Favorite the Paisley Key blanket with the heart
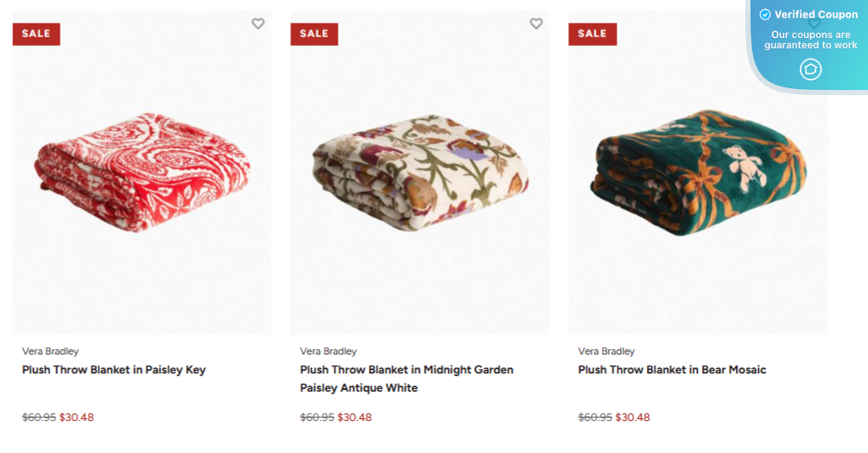 (x=258, y=24)
